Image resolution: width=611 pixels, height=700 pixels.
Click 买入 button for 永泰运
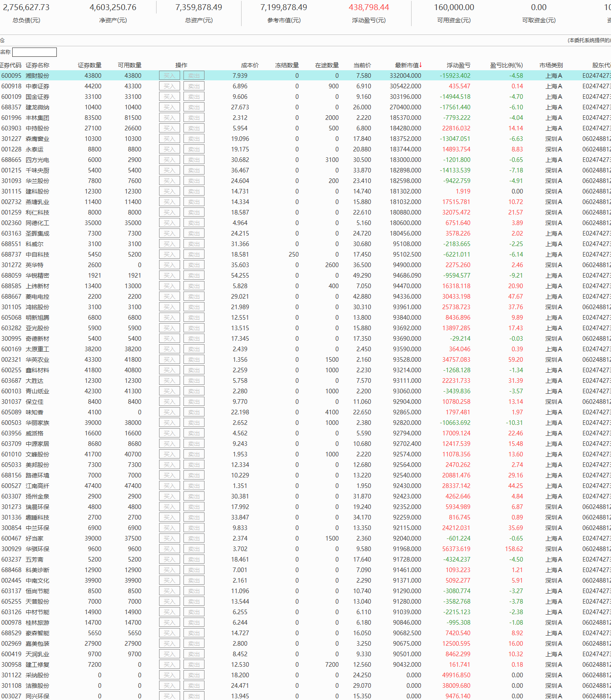click(170, 149)
